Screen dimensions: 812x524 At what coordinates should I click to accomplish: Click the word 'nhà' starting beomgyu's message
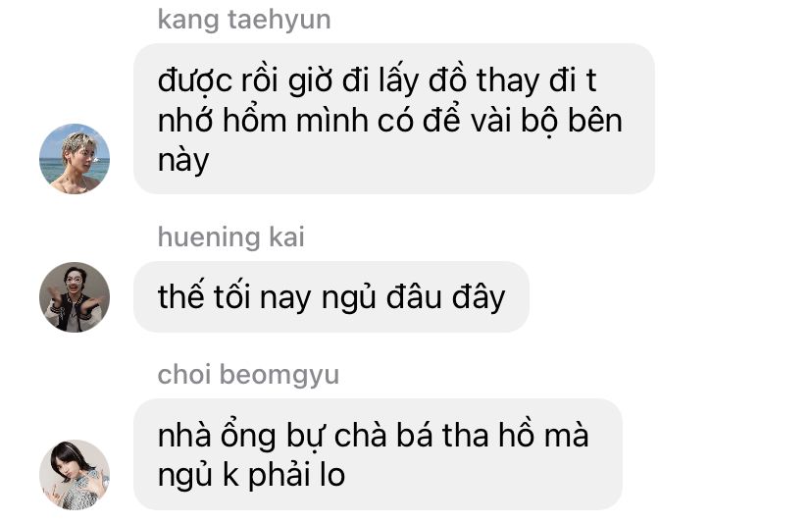(x=184, y=435)
